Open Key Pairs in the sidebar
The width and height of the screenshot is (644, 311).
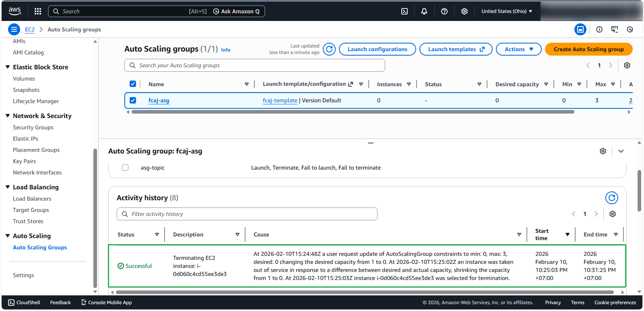coord(24,161)
